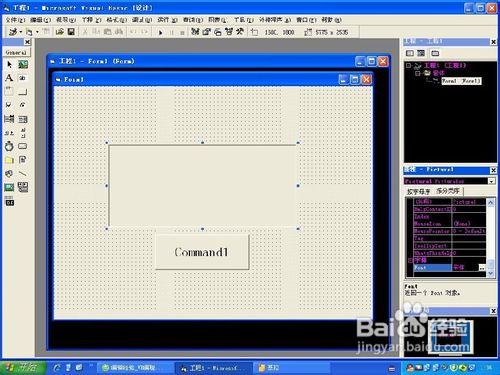Screen dimensions: 500x375
Task: Select the ListBox control tool
Action: click(x=23, y=119)
